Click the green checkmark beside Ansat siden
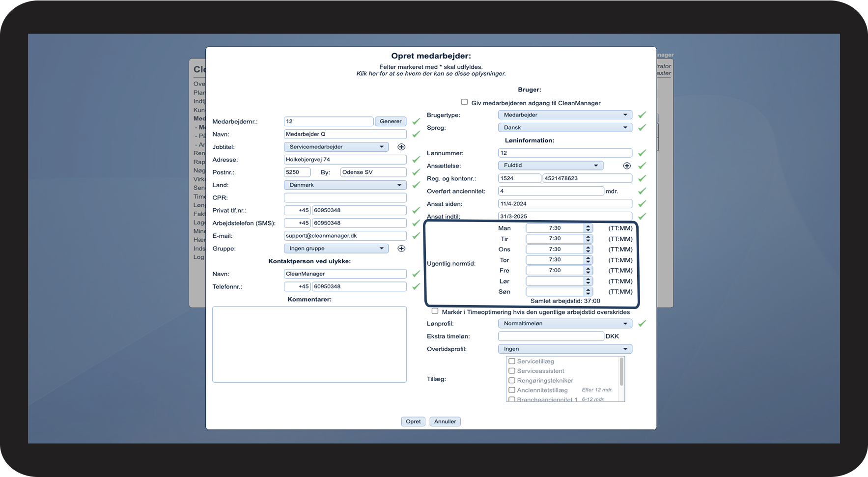The height and width of the screenshot is (477, 868). [642, 204]
